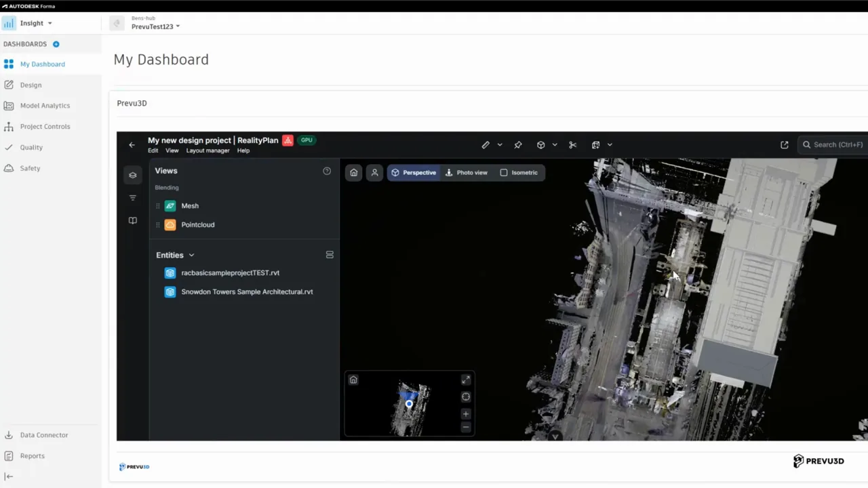Image resolution: width=868 pixels, height=488 pixels.
Task: Switch to Perspective view mode
Action: 414,173
